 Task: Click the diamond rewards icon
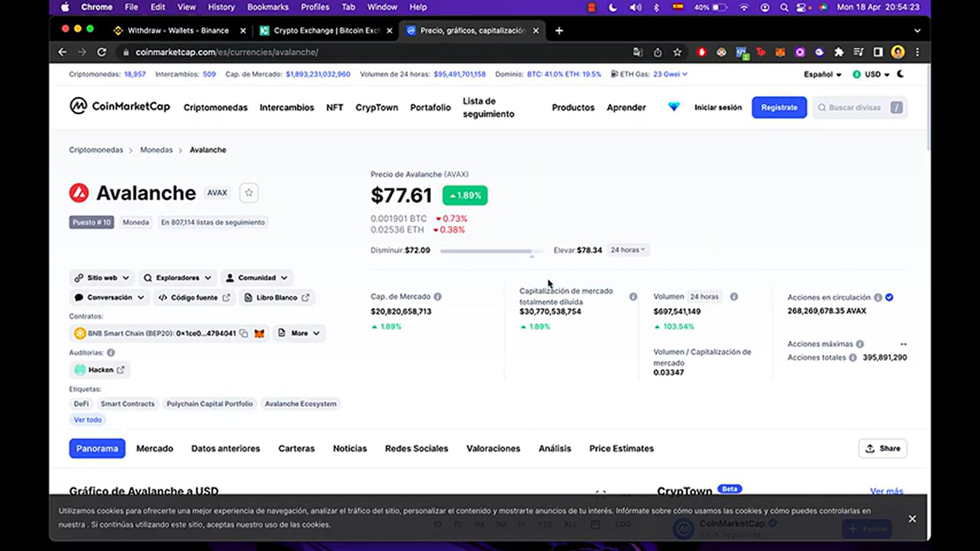click(674, 107)
